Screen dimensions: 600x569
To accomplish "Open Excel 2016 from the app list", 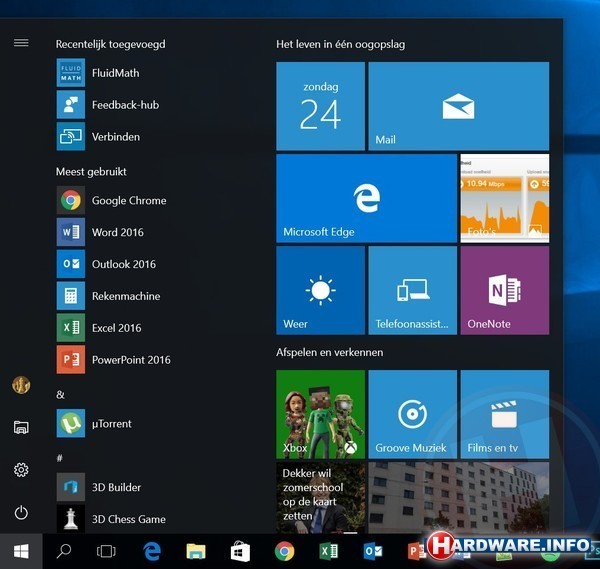I will (153, 328).
